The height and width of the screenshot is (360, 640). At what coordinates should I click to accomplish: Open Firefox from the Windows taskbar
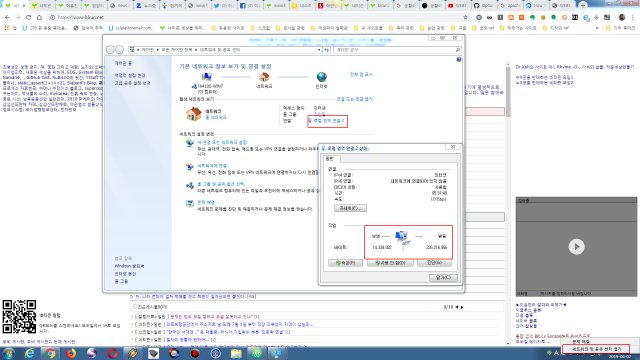pyautogui.click(x=71, y=353)
